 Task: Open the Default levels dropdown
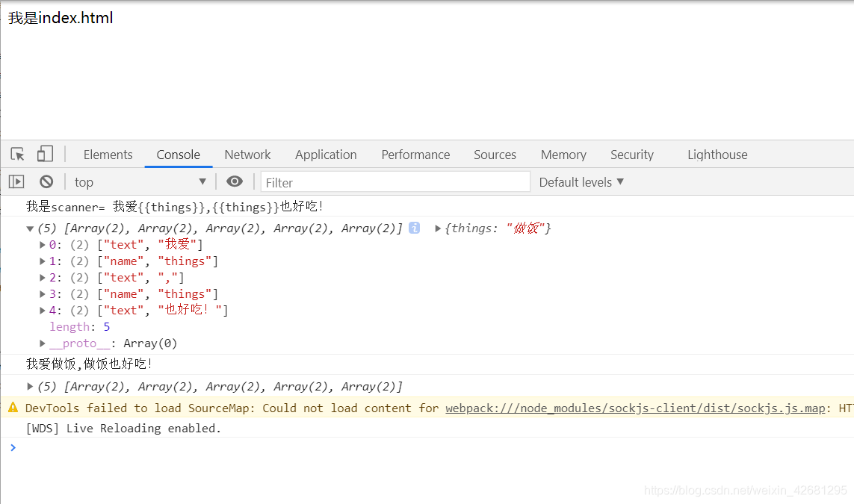pyautogui.click(x=581, y=181)
